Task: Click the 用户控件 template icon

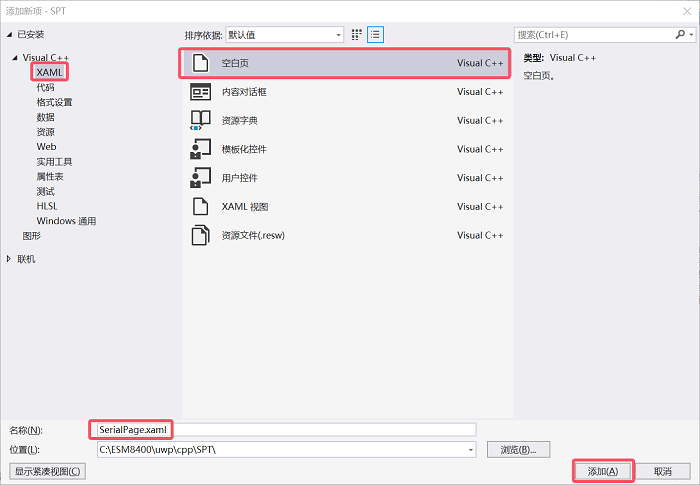Action: (x=200, y=178)
